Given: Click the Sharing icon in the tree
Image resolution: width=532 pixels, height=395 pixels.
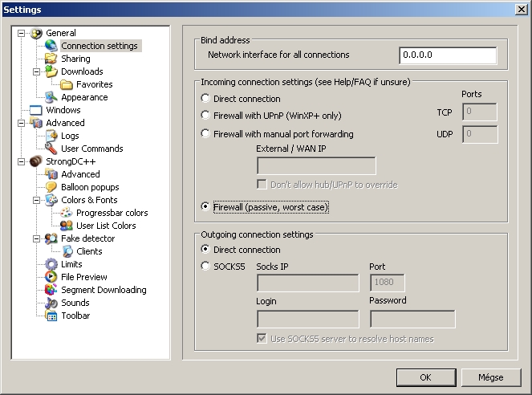Looking at the screenshot, I should (51, 59).
